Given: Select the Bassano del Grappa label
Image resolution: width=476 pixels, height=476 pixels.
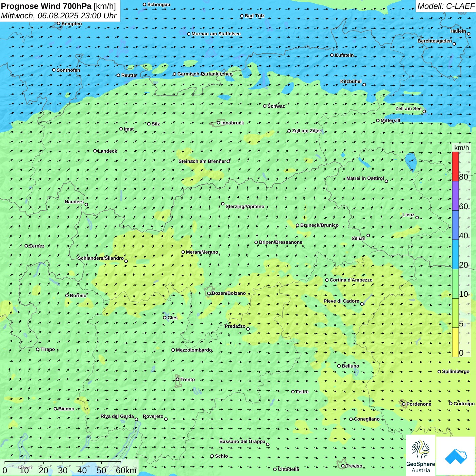Looking at the screenshot, I should click(242, 441).
